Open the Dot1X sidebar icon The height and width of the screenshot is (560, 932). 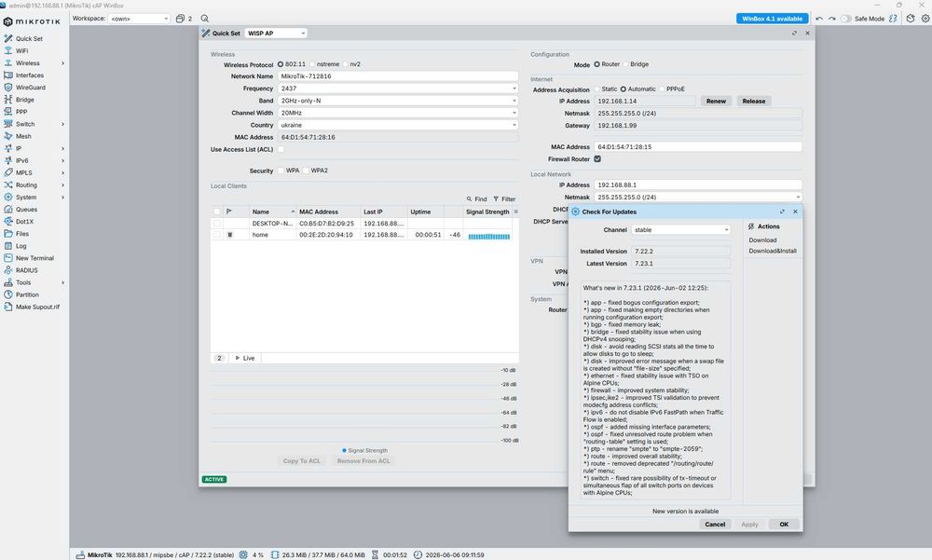7,221
